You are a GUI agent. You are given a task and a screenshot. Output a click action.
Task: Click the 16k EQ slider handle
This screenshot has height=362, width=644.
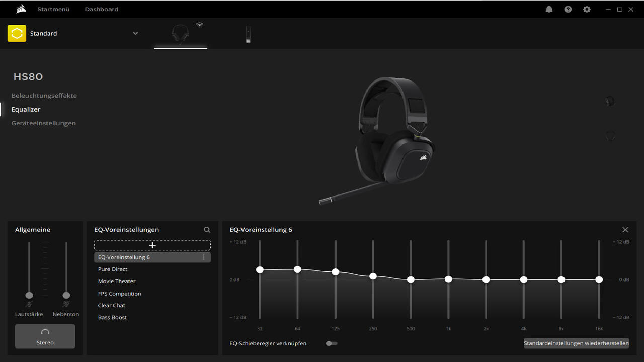[599, 279]
